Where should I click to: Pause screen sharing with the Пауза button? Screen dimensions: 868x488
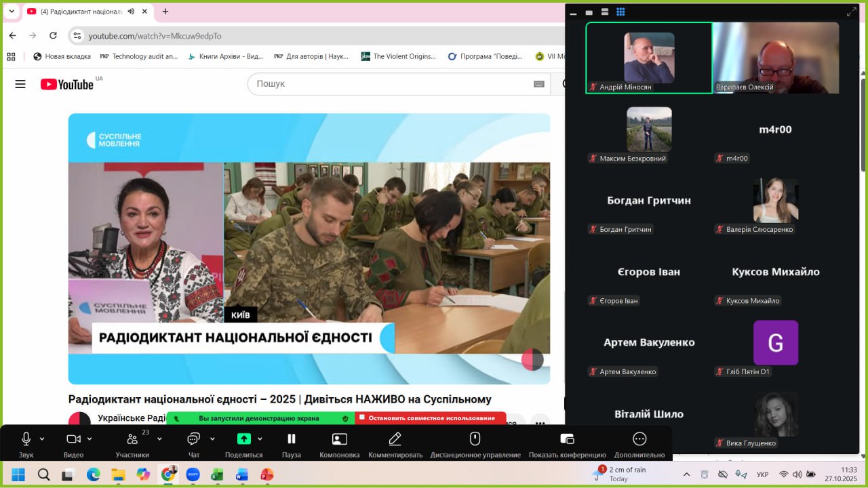291,439
